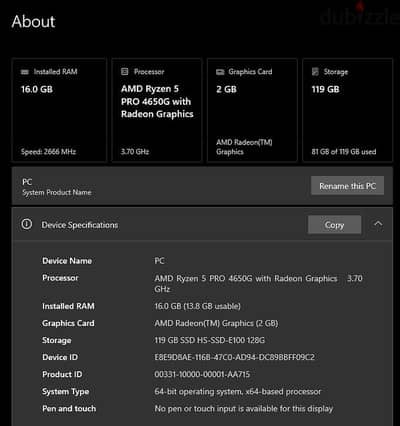The height and width of the screenshot is (426, 400).
Task: Select the Processor value in Device Specifications
Action: [x=258, y=283]
